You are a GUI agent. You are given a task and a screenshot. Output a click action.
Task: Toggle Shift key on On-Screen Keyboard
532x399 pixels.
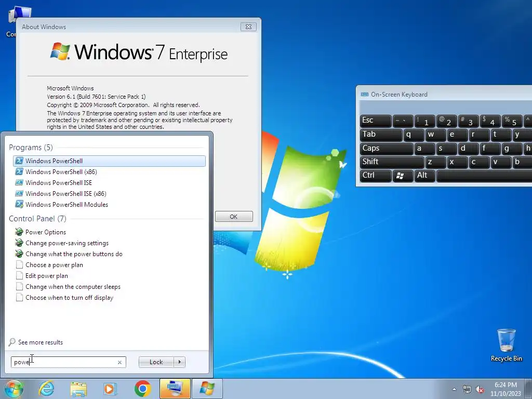click(x=392, y=162)
